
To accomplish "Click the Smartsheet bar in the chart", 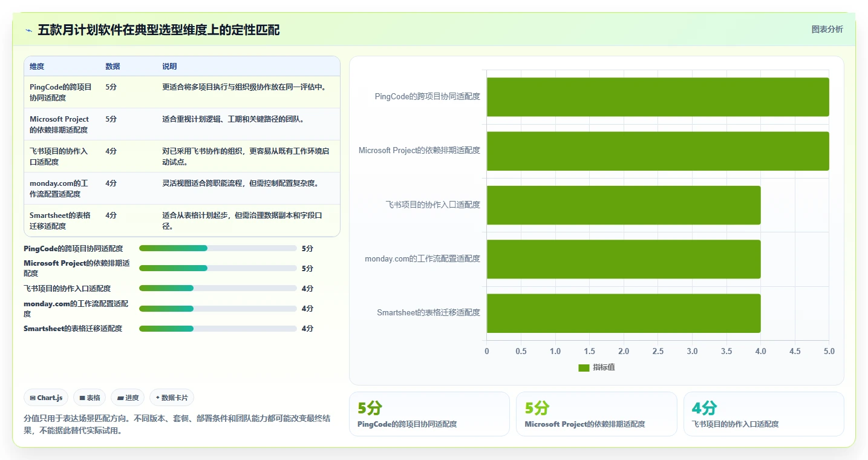I will [624, 313].
